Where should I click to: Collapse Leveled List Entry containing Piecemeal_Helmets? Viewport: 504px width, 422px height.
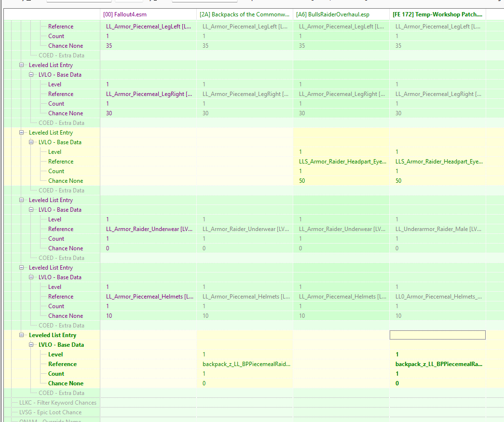pyautogui.click(x=21, y=267)
